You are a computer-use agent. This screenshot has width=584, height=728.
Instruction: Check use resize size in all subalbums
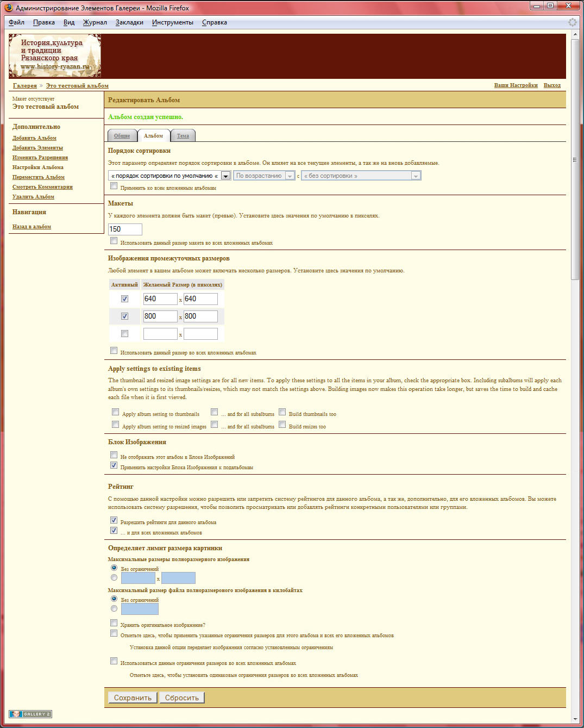(114, 351)
